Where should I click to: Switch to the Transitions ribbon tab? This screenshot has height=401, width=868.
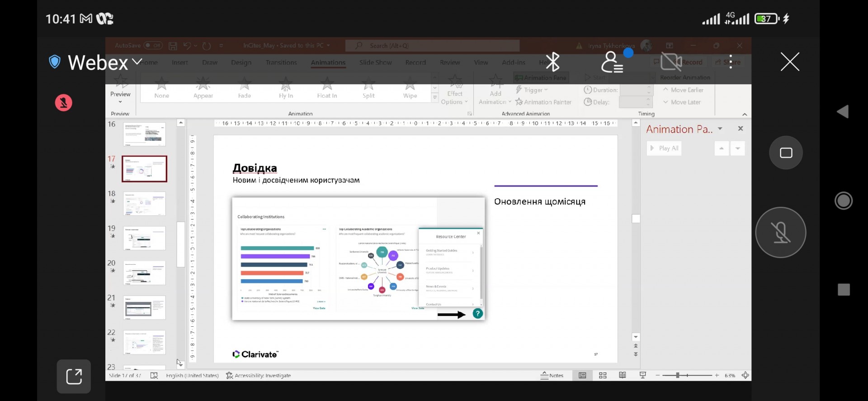click(x=281, y=62)
